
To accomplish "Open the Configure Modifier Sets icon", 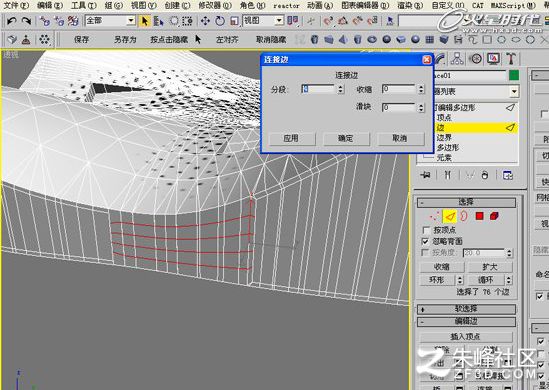I will click(507, 175).
